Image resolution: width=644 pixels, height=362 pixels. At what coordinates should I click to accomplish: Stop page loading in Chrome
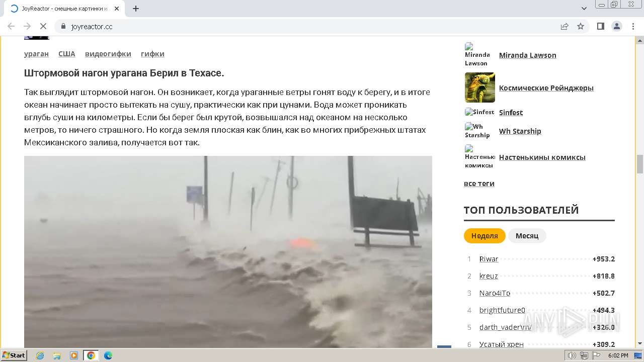click(x=43, y=27)
